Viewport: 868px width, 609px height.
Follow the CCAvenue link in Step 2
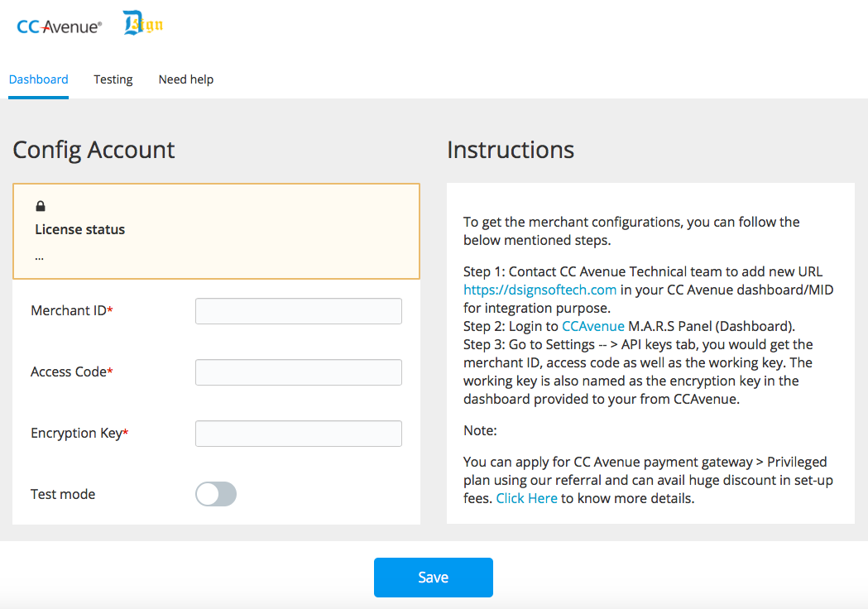(593, 326)
